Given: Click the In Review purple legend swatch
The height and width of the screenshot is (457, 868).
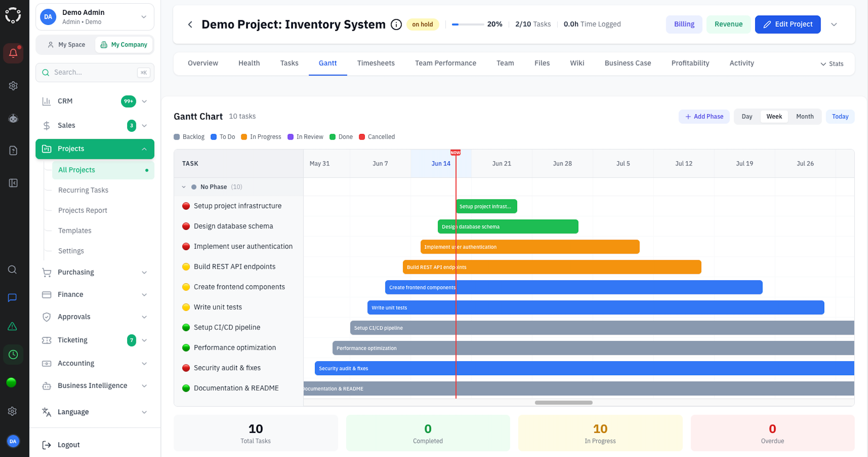Looking at the screenshot, I should [291, 137].
